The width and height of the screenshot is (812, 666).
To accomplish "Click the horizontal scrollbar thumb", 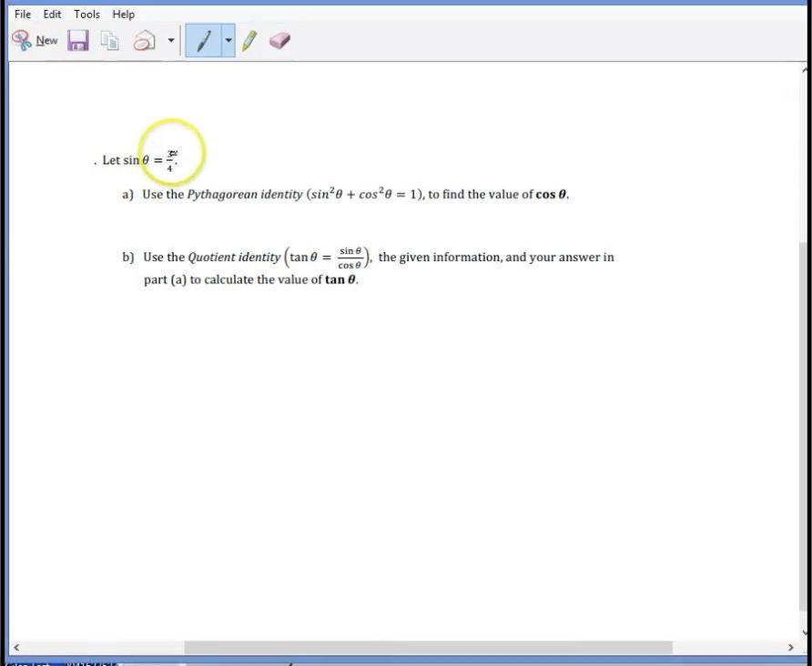I will [428, 647].
